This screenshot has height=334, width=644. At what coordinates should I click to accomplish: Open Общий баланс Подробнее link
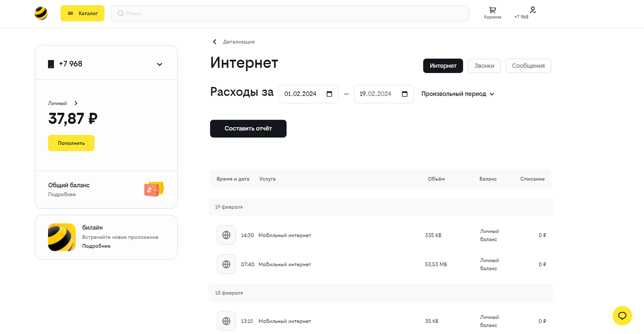pos(62,195)
